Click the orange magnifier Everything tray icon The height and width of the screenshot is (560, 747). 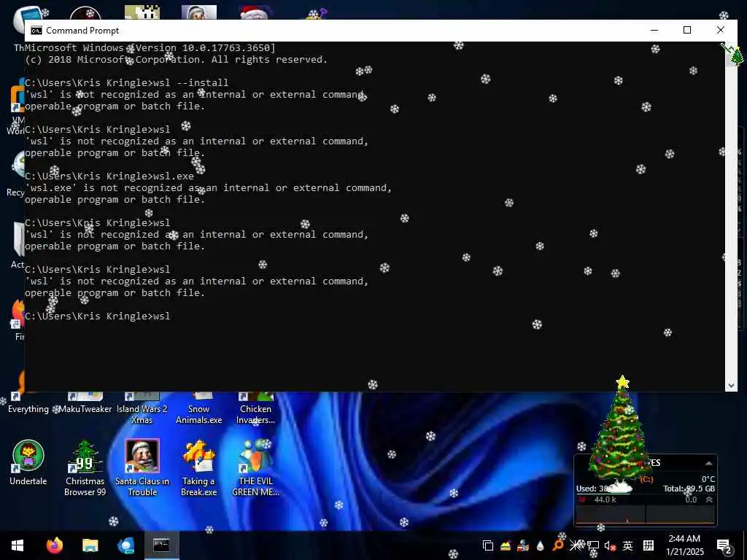coord(557,545)
